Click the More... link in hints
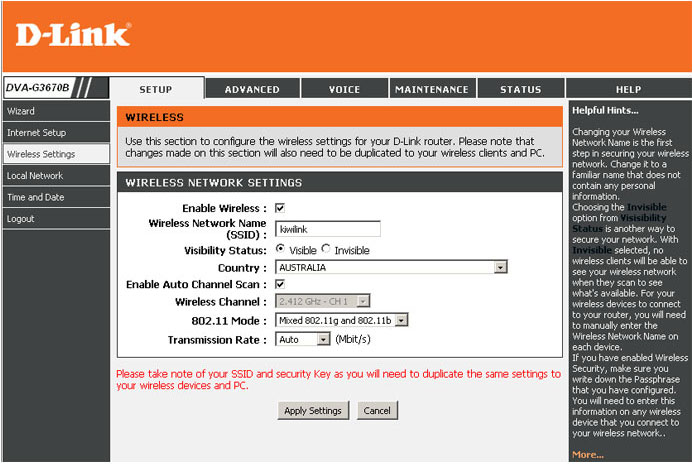This screenshot has width=692, height=464. [x=588, y=454]
